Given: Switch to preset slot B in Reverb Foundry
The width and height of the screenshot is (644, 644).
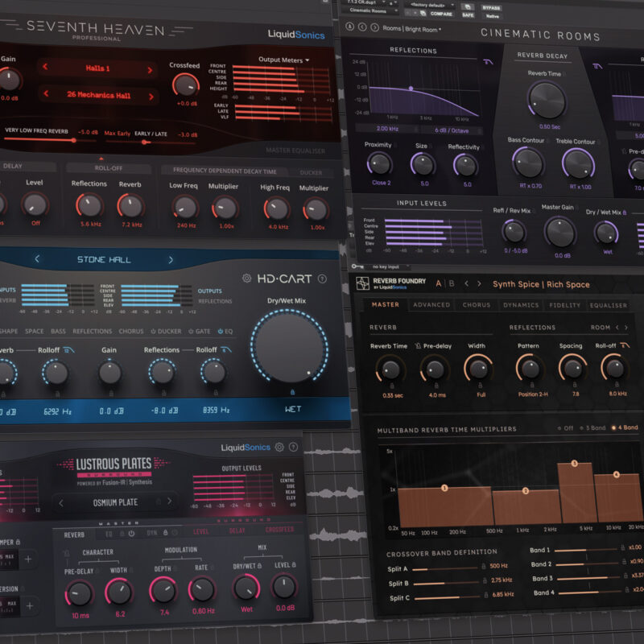Looking at the screenshot, I should (452, 283).
